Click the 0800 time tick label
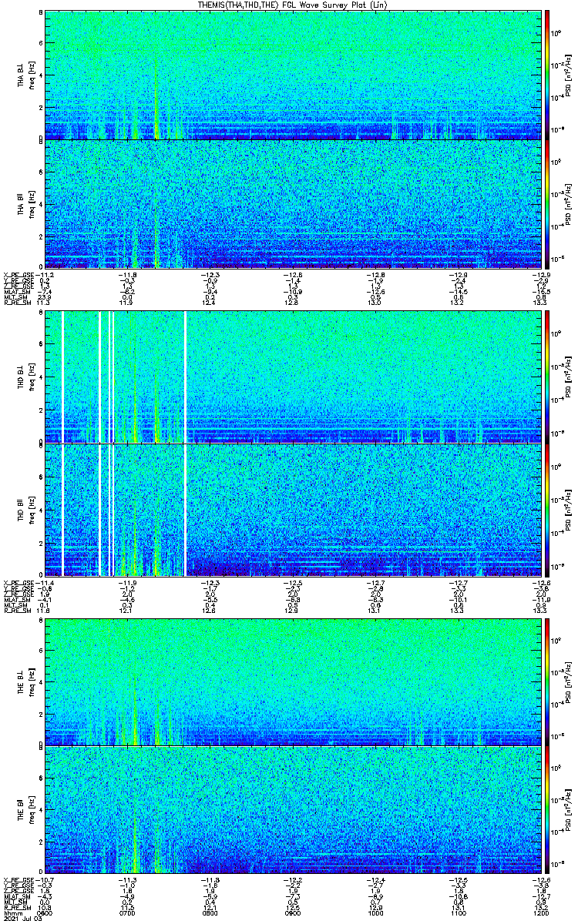Image resolution: width=578 pixels, height=924 pixels. click(x=210, y=912)
